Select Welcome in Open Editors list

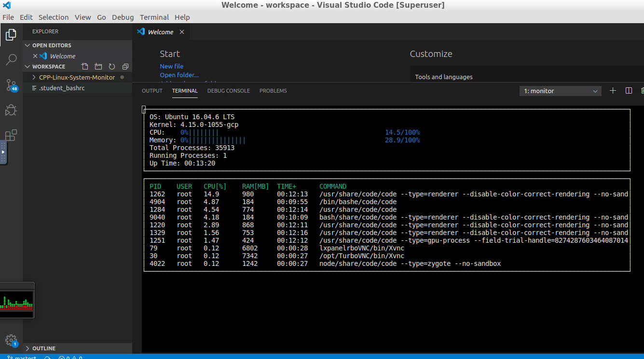(77, 56)
